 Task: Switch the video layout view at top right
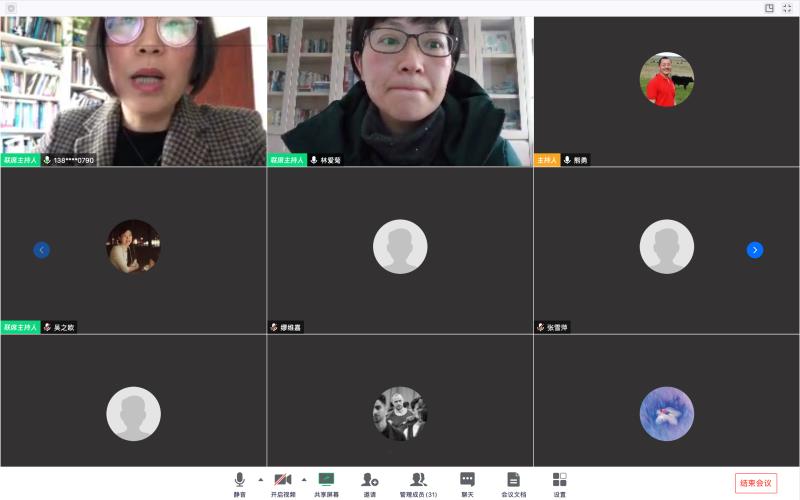[x=769, y=8]
